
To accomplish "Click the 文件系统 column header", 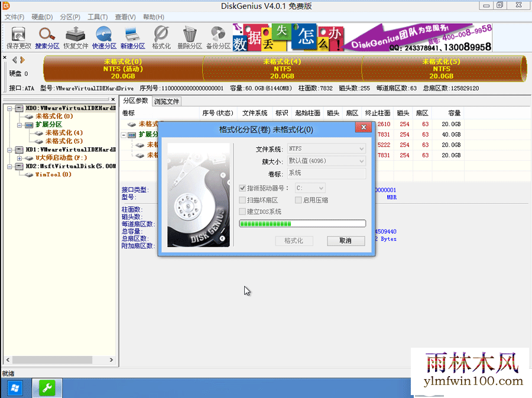I will [x=255, y=113].
